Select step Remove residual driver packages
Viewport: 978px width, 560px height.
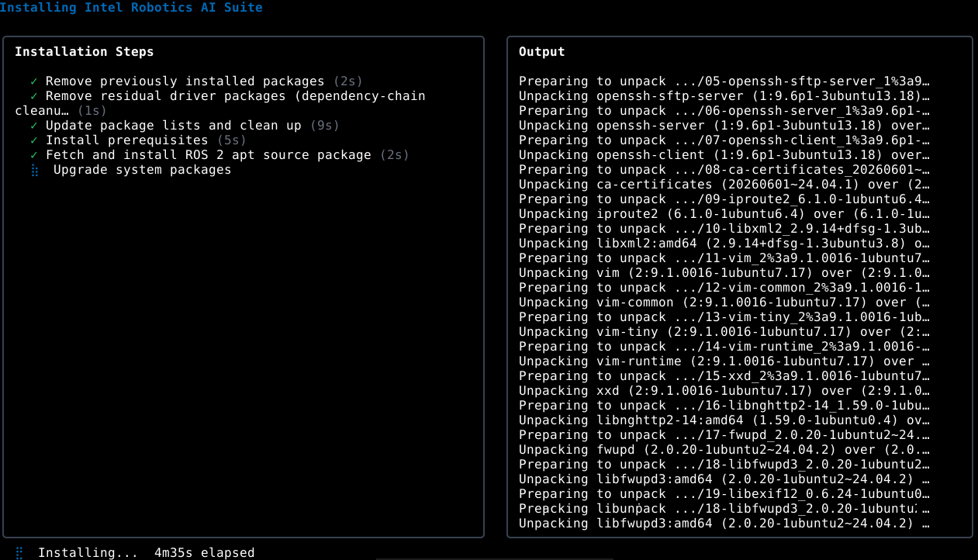[x=220, y=103]
